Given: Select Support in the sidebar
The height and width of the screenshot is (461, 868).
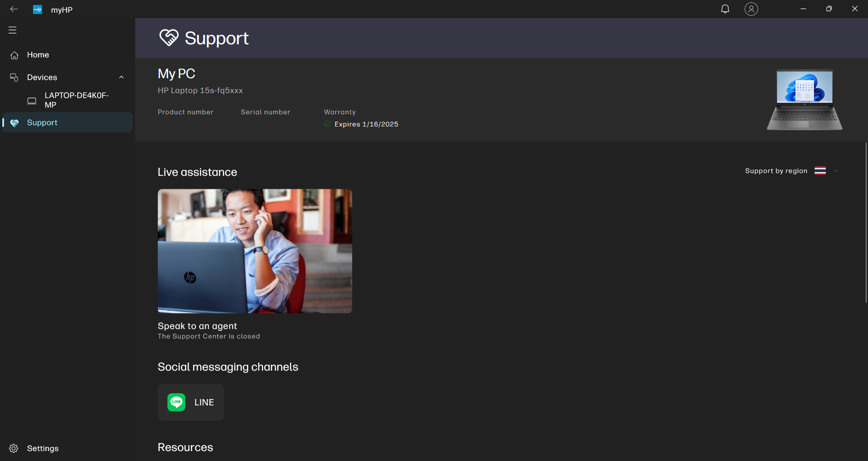Looking at the screenshot, I should (x=67, y=122).
